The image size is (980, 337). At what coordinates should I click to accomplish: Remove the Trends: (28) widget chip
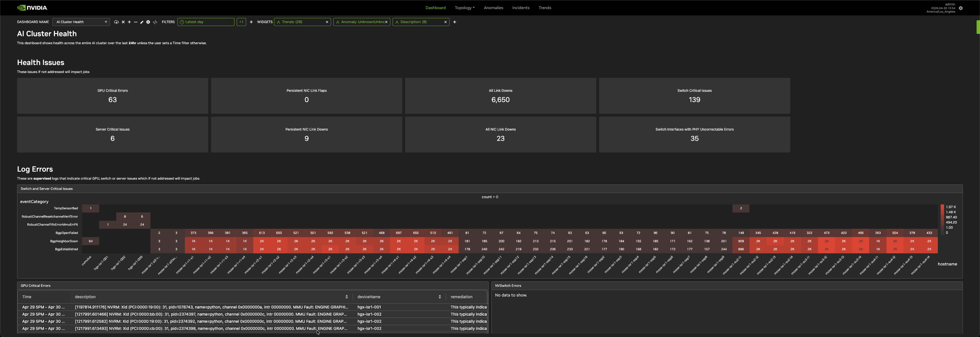(x=327, y=22)
